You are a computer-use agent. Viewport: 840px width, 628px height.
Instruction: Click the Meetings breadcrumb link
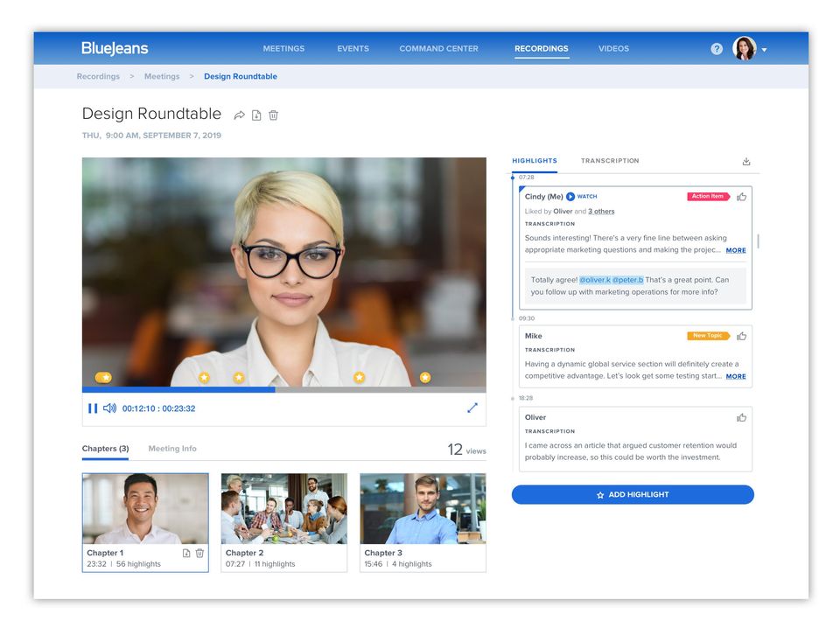click(162, 77)
